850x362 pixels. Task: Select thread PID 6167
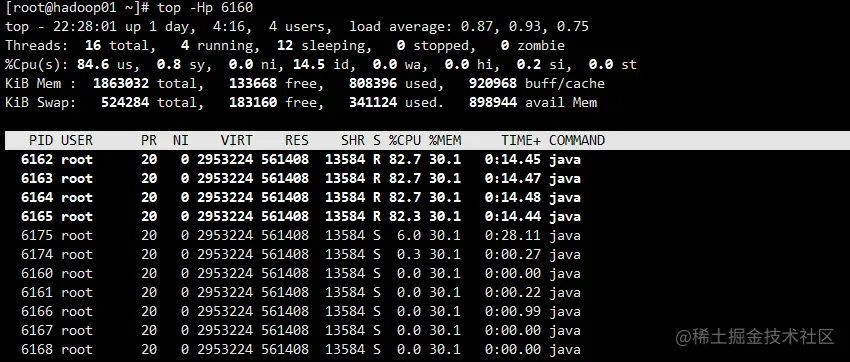(x=37, y=330)
